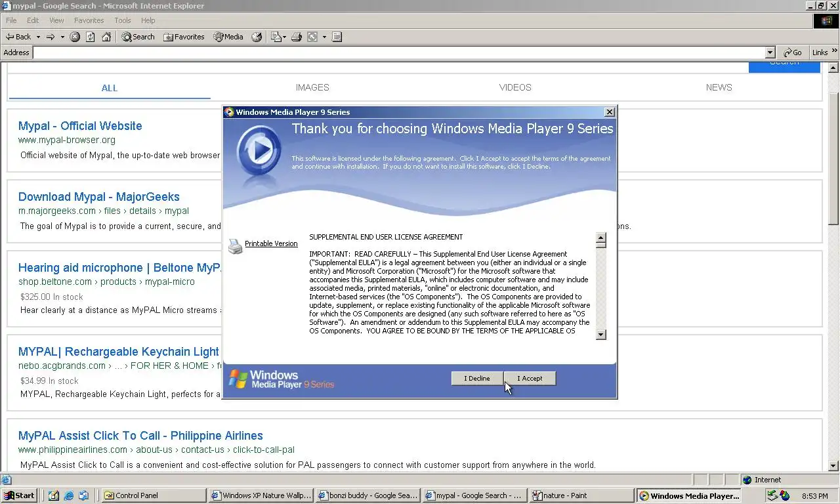Click the IE page scrollbar up arrow
Image resolution: width=840 pixels, height=504 pixels.
point(833,68)
